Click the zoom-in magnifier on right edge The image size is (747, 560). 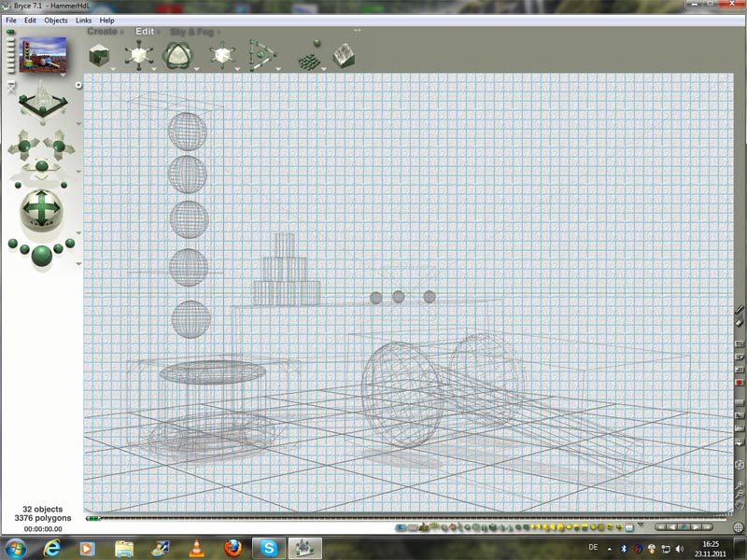tap(740, 484)
